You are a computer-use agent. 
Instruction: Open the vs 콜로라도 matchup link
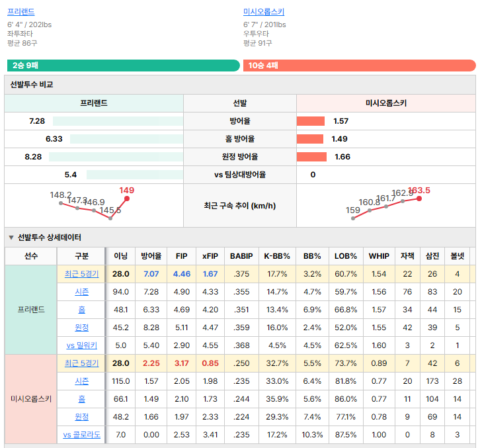point(81,435)
